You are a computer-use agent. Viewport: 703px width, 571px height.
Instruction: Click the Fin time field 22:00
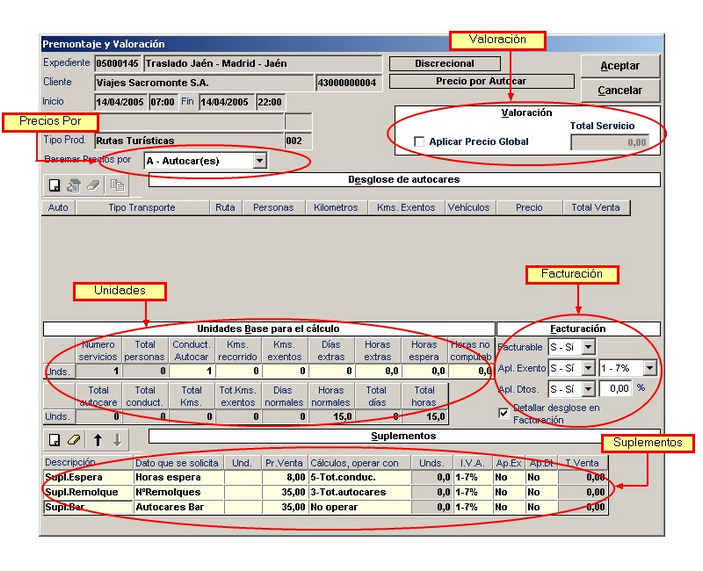tap(270, 102)
